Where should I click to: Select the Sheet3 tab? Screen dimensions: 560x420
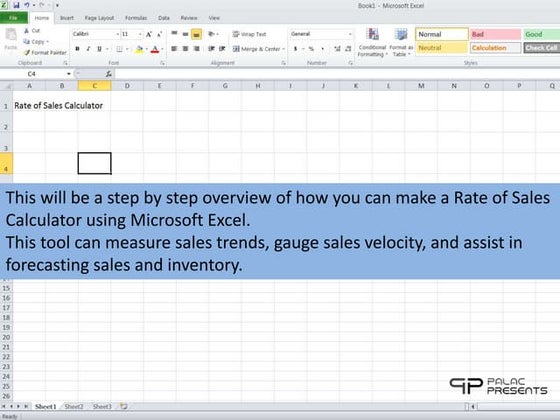pyautogui.click(x=102, y=406)
